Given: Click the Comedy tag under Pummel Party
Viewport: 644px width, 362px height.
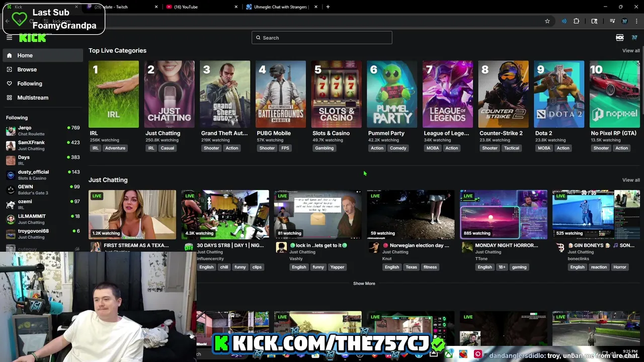Looking at the screenshot, I should pos(398,148).
